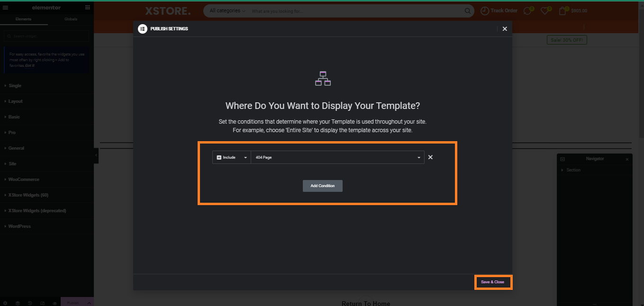Open the Include condition dropdown
The width and height of the screenshot is (644, 306).
[x=232, y=157]
